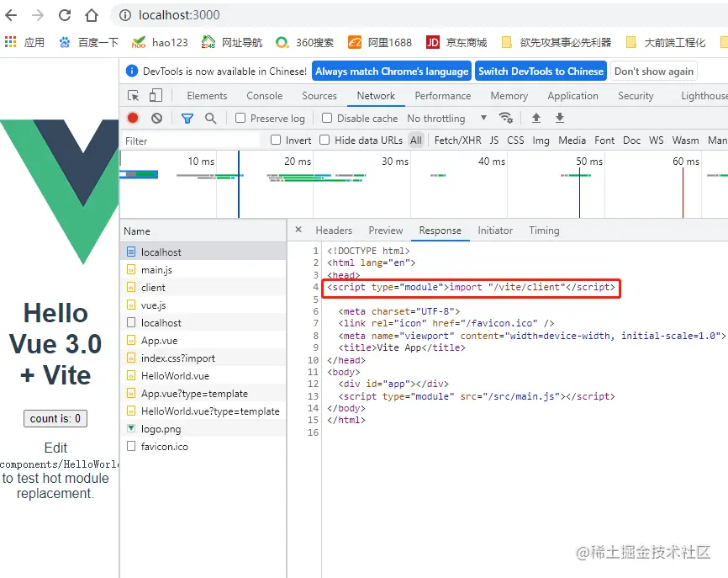This screenshot has height=578, width=728.
Task: Dismiss banner with Don't show again
Action: click(x=654, y=71)
